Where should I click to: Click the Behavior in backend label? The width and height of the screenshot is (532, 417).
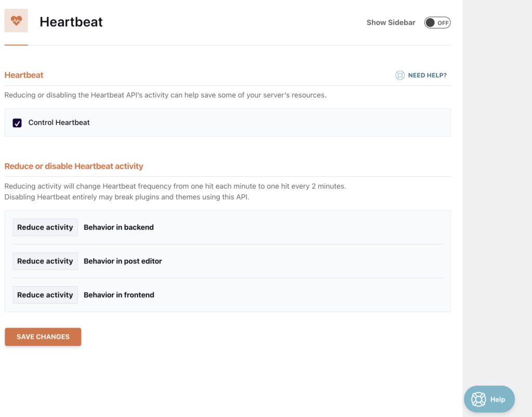tap(119, 227)
